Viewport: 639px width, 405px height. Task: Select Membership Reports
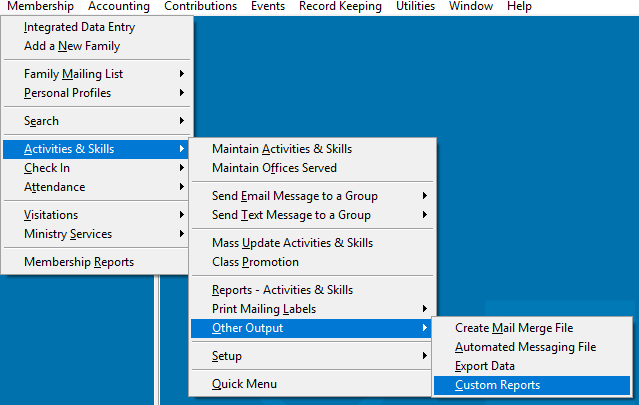79,262
